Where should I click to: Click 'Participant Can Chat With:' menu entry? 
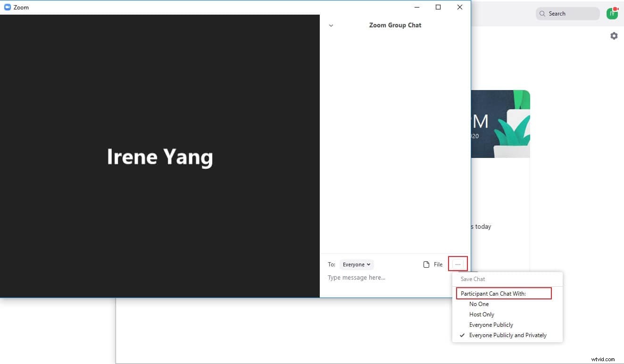pos(492,293)
